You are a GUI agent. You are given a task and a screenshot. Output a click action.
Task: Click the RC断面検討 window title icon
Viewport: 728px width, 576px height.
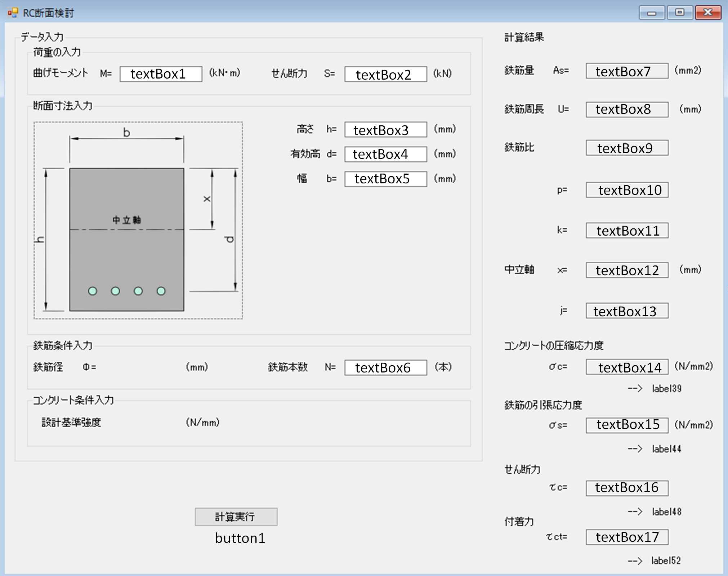tap(13, 13)
